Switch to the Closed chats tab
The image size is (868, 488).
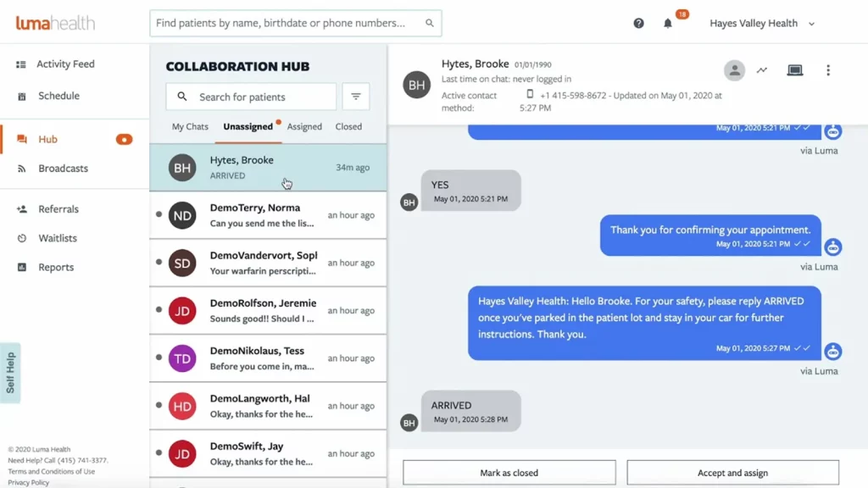349,126
